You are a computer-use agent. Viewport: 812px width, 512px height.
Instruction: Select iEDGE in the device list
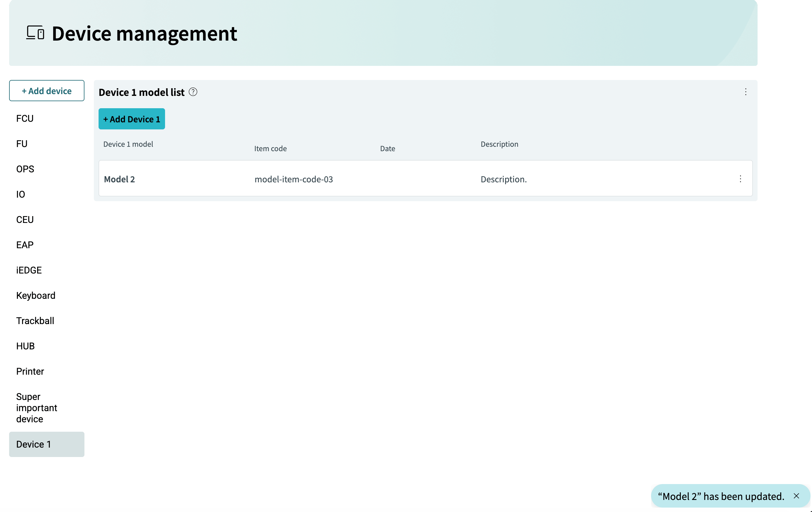click(46, 270)
